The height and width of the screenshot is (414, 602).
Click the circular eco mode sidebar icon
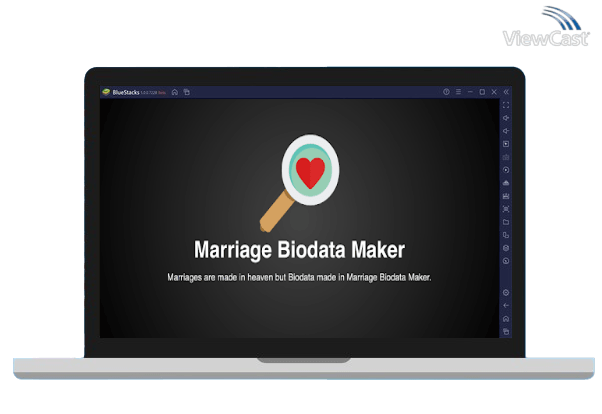pyautogui.click(x=506, y=261)
